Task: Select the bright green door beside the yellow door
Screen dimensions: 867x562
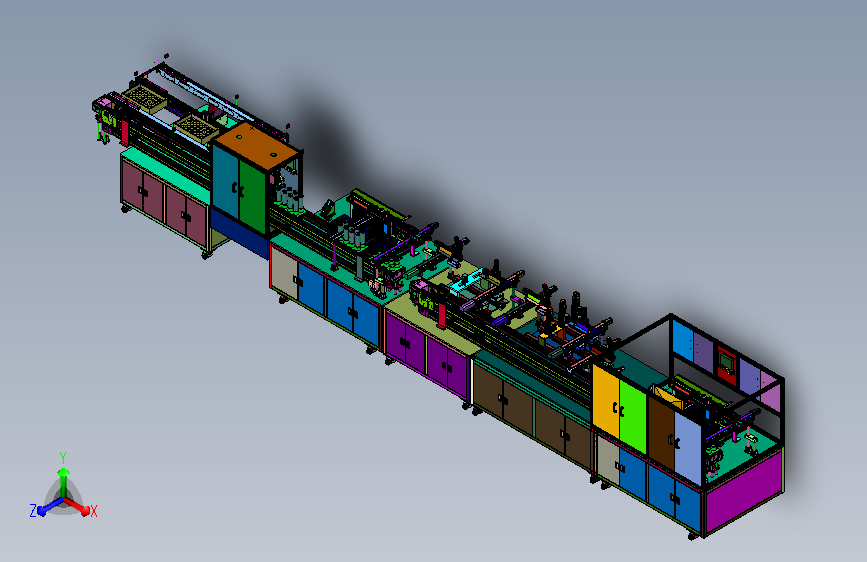Action: [633, 416]
